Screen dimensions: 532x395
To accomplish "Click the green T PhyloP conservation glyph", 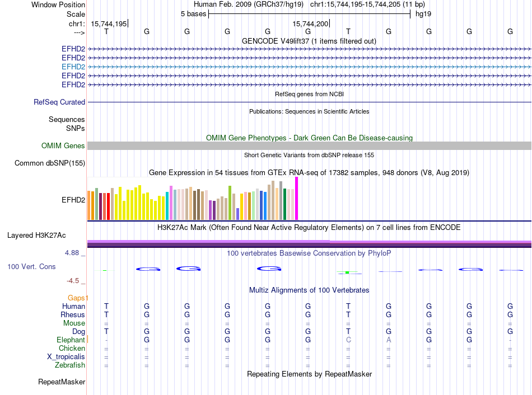I will click(x=347, y=272).
